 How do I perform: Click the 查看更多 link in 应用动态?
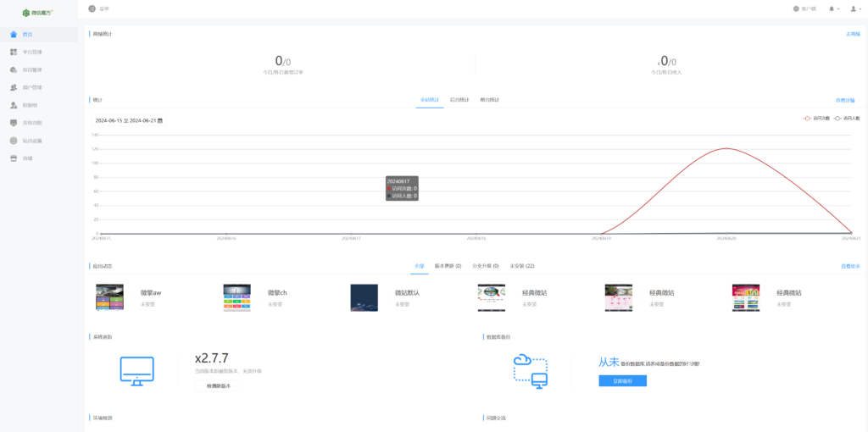pos(850,266)
